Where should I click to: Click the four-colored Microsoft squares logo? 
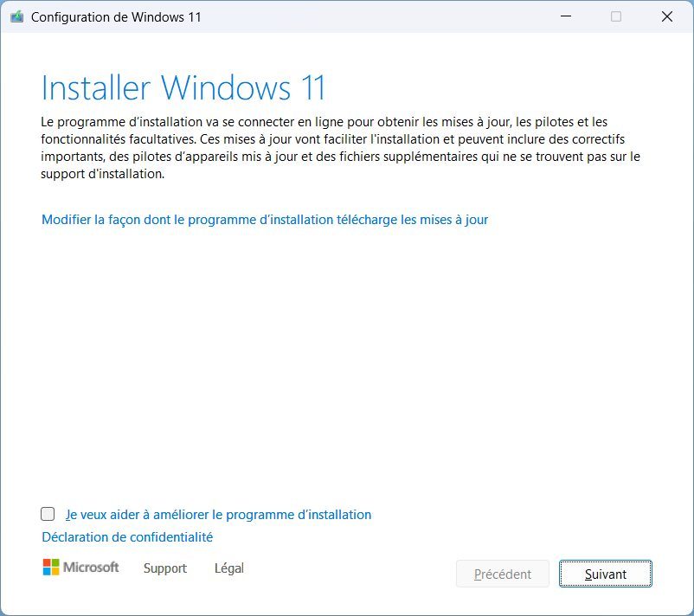tap(51, 568)
